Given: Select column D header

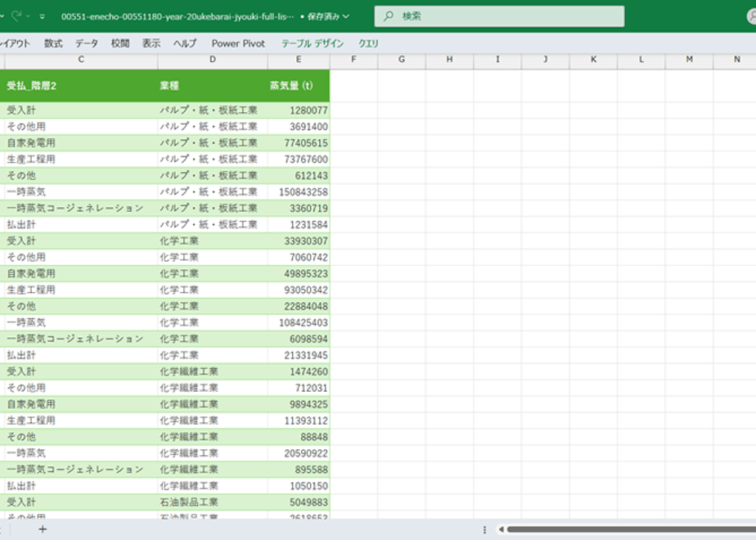Looking at the screenshot, I should [x=213, y=59].
